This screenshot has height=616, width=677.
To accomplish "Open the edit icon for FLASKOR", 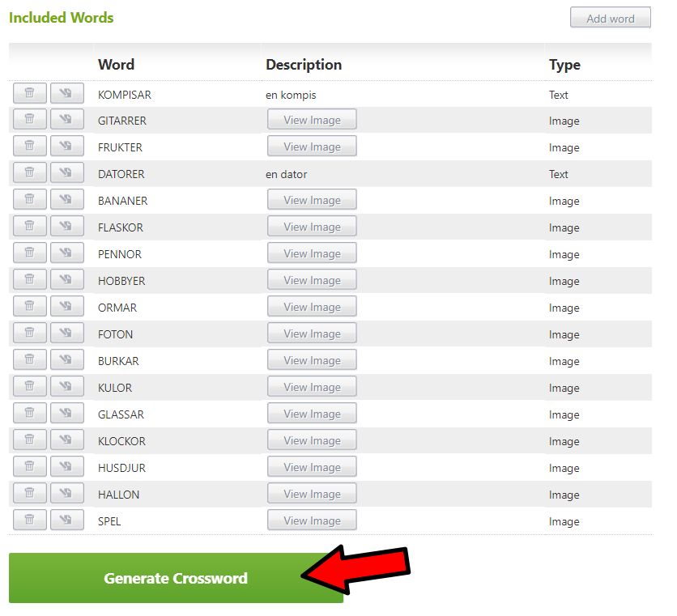I will click(x=66, y=227).
